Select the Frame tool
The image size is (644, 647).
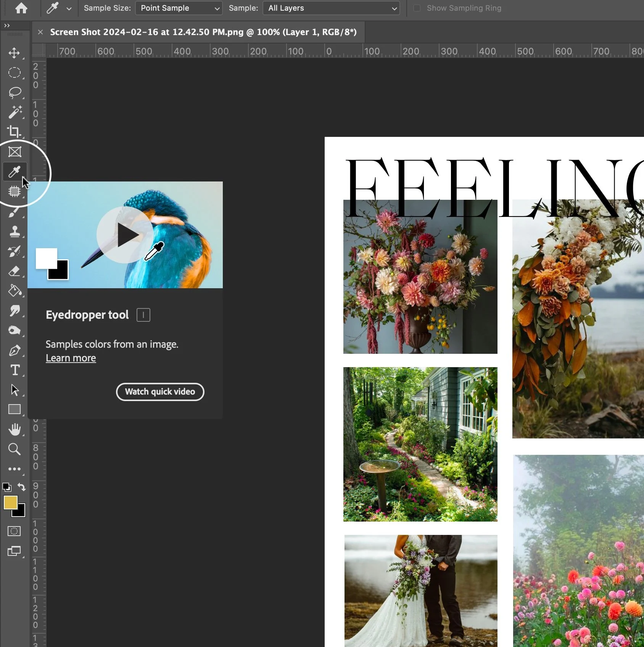[14, 152]
